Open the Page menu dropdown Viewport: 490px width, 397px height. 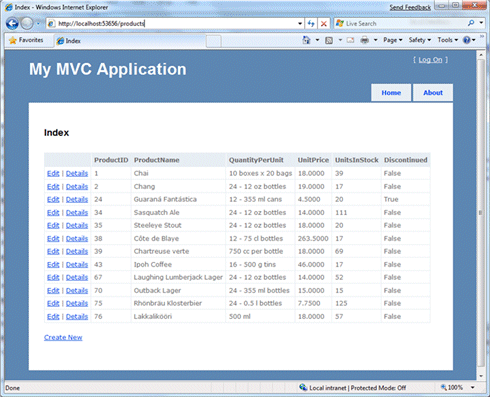click(x=393, y=40)
